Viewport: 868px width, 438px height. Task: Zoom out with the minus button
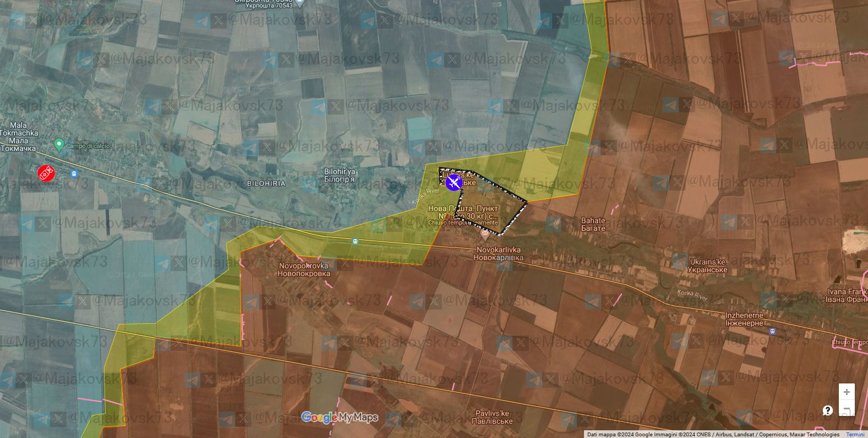click(x=847, y=409)
